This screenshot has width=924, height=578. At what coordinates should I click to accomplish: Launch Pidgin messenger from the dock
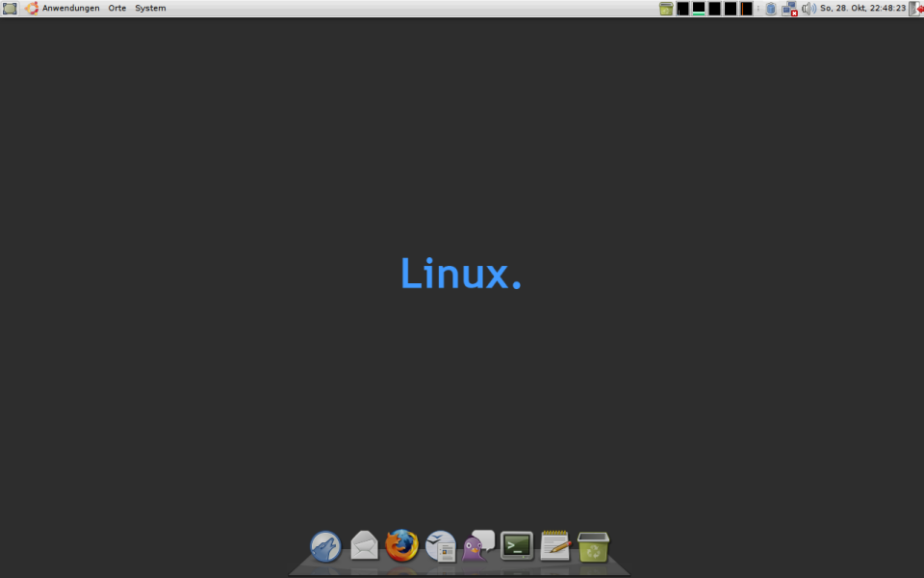pos(478,545)
